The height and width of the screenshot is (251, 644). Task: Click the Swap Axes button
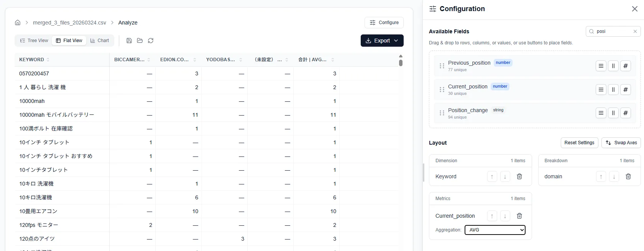(x=621, y=143)
